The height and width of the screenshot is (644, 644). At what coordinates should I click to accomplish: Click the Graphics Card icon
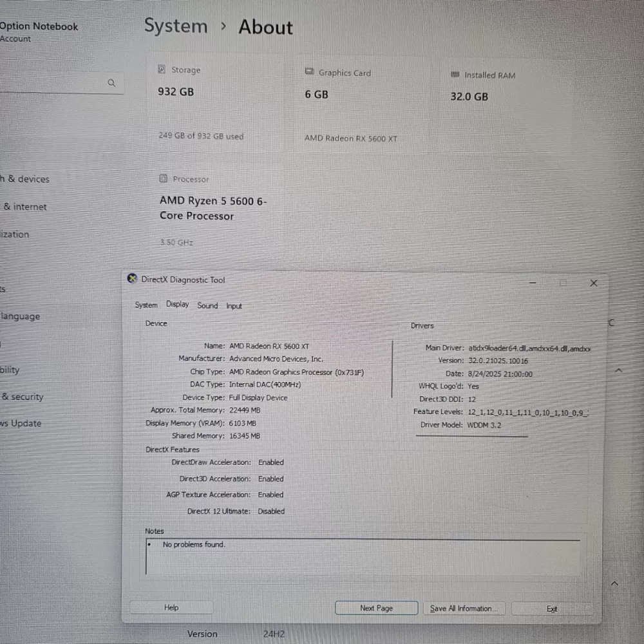(x=309, y=72)
